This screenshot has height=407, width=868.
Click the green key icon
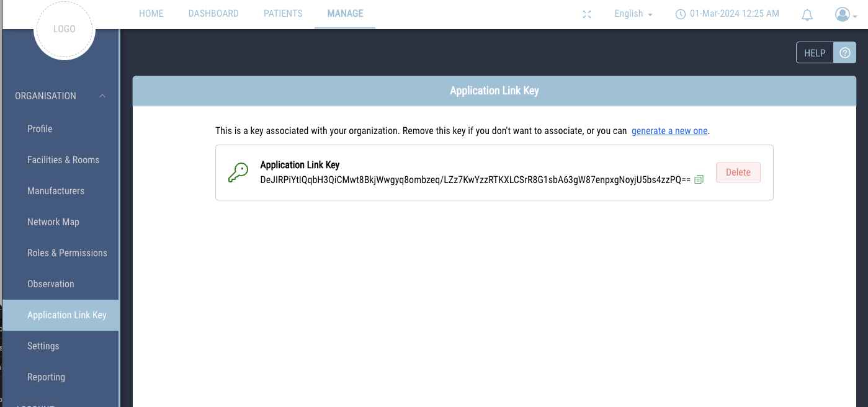point(238,172)
